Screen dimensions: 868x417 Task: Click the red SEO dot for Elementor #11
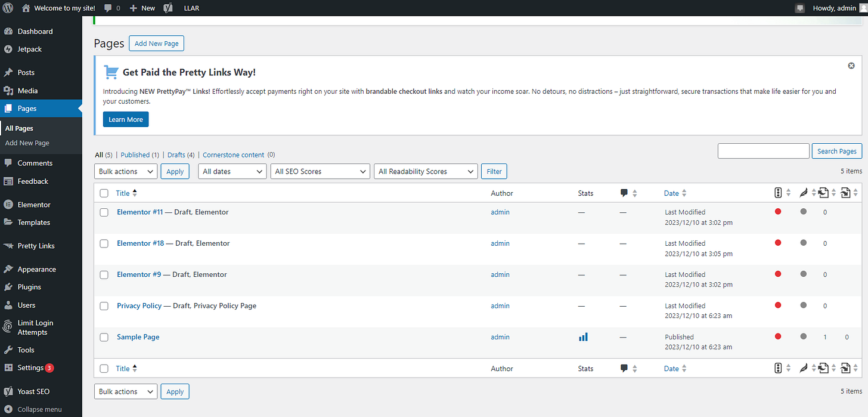pyautogui.click(x=778, y=211)
